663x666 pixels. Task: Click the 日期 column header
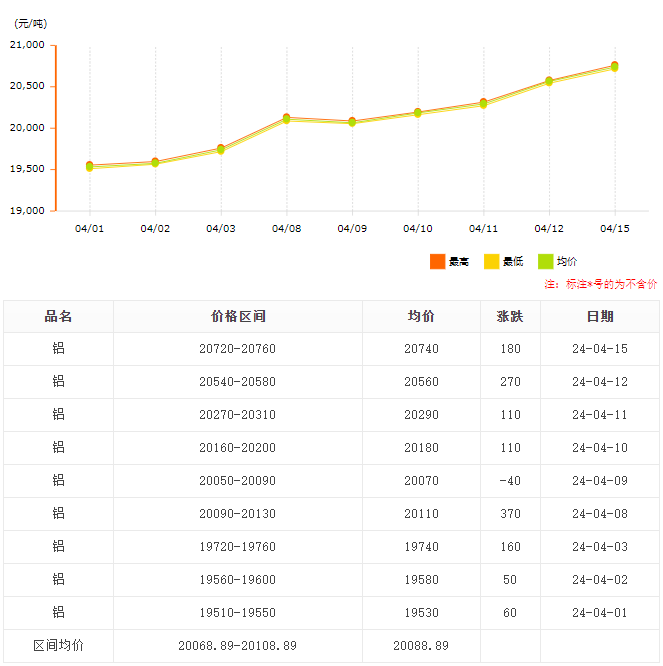coord(600,316)
